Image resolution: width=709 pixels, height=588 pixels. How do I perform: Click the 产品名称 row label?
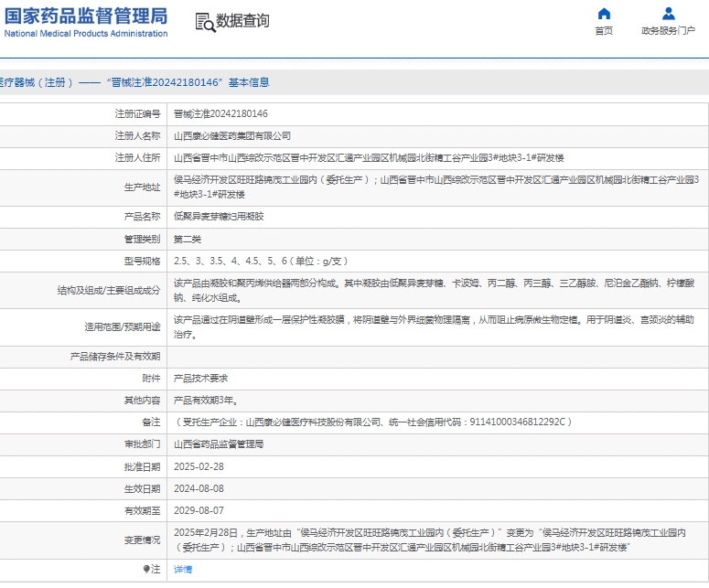(x=142, y=217)
